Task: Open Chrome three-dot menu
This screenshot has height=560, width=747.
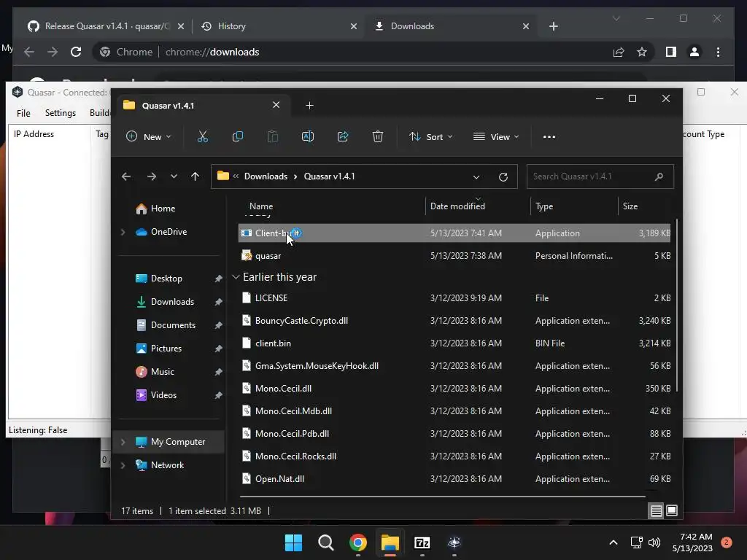Action: tap(718, 52)
